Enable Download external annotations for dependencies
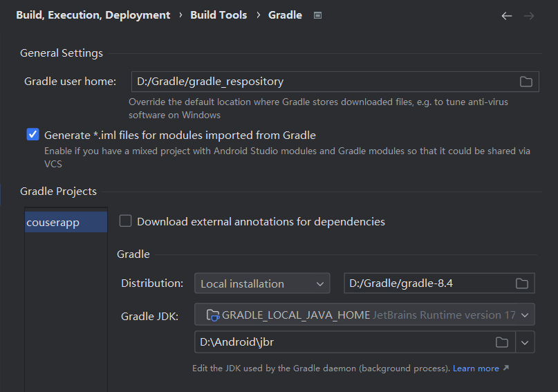The width and height of the screenshot is (558, 392). coord(125,221)
